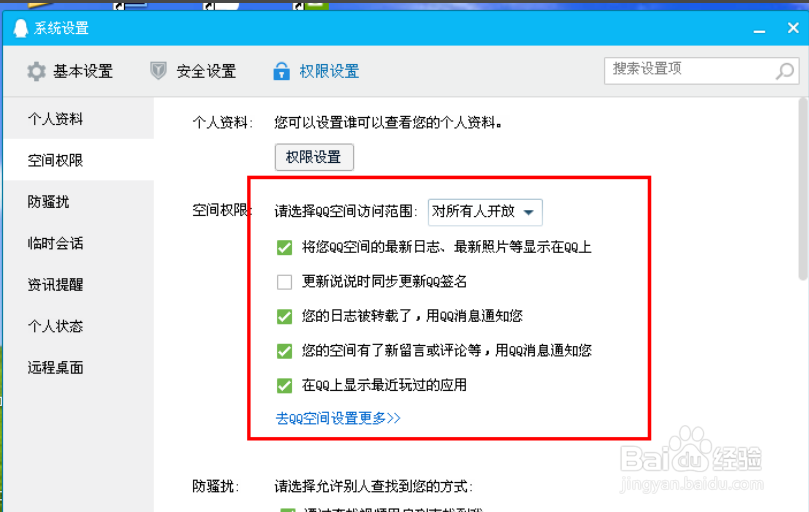The height and width of the screenshot is (512, 809).
Task: Click the 权限设置 button under 个人资料
Action: point(314,157)
